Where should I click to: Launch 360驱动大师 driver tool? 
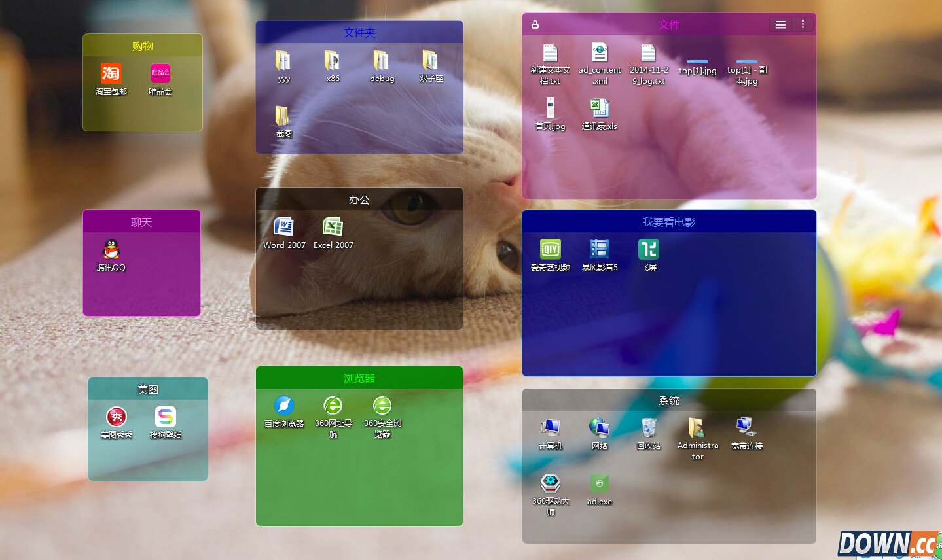550,483
